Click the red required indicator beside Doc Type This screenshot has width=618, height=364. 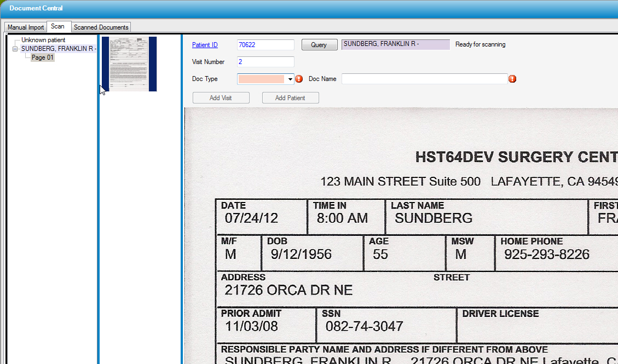tap(299, 79)
